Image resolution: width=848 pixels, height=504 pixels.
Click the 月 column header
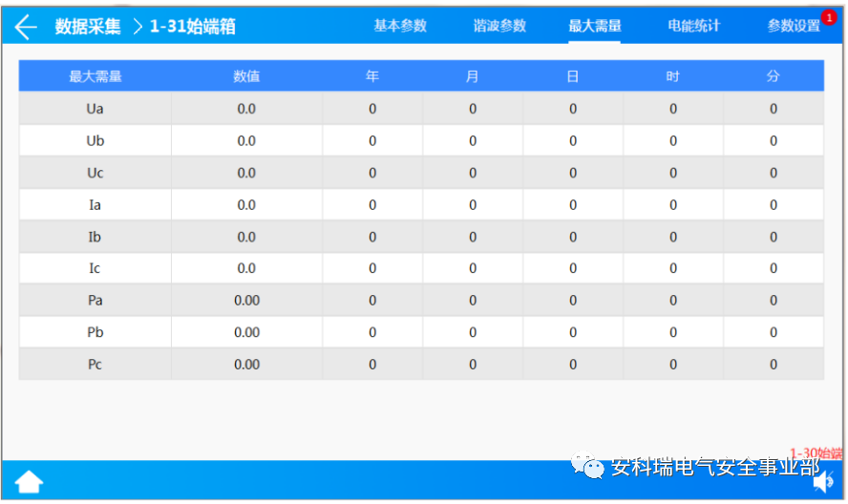(472, 76)
